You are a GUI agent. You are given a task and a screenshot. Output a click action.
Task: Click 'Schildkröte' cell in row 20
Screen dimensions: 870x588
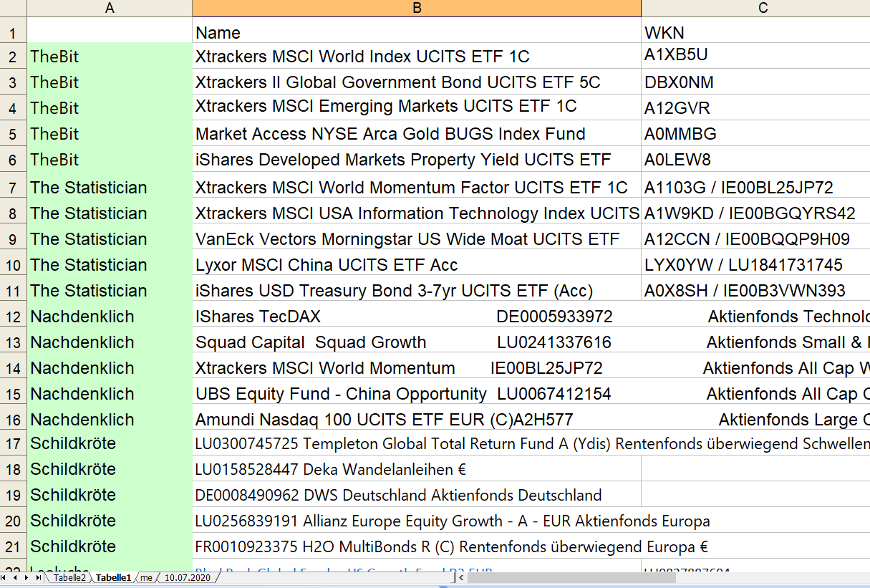pyautogui.click(x=110, y=521)
